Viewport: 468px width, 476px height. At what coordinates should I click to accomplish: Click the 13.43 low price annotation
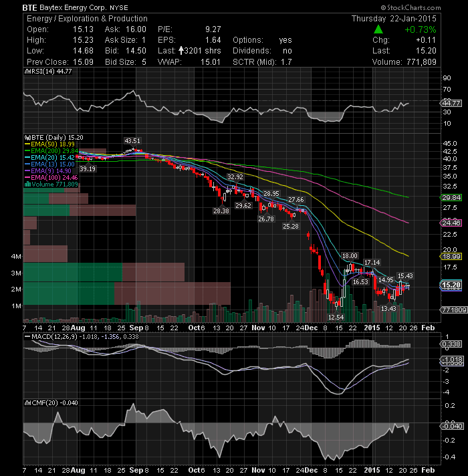388,309
